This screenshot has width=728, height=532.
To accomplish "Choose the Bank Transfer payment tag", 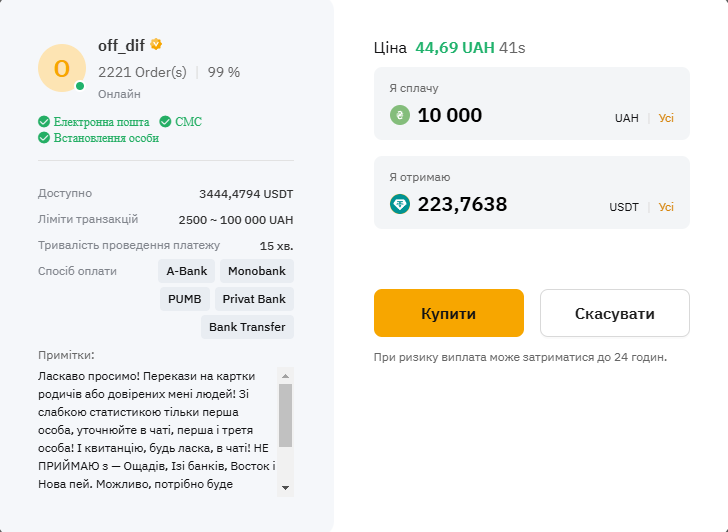I will tap(247, 327).
